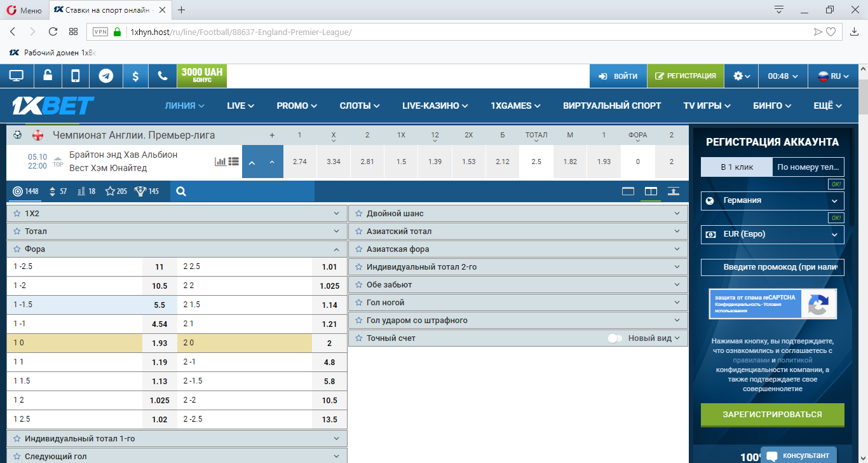Open the EUR (Евро) currency dropdown
This screenshot has height=463, width=868.
[773, 234]
